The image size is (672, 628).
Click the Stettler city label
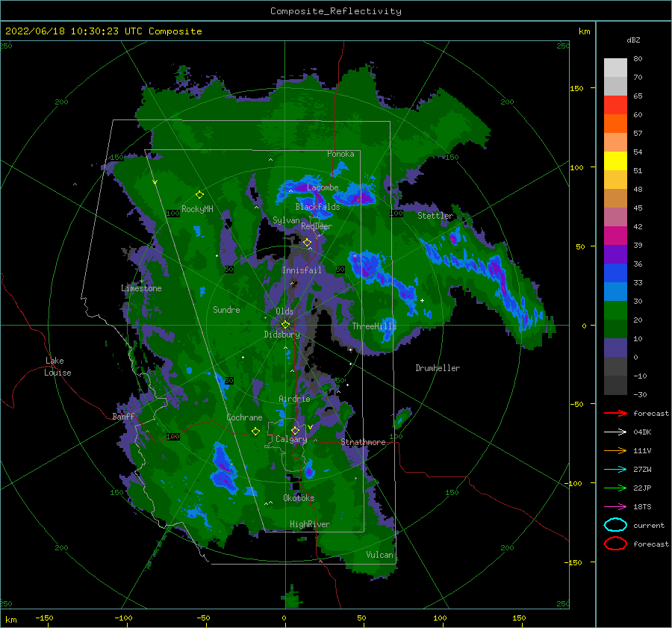435,216
